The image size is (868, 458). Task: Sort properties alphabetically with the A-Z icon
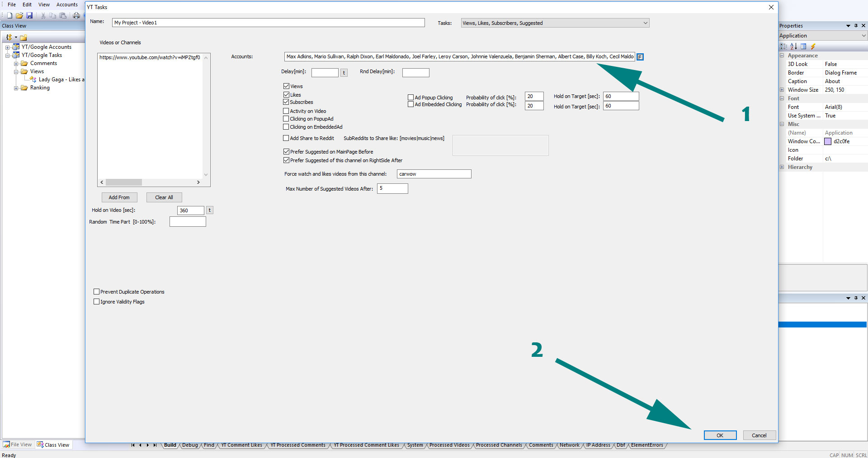[x=793, y=47]
